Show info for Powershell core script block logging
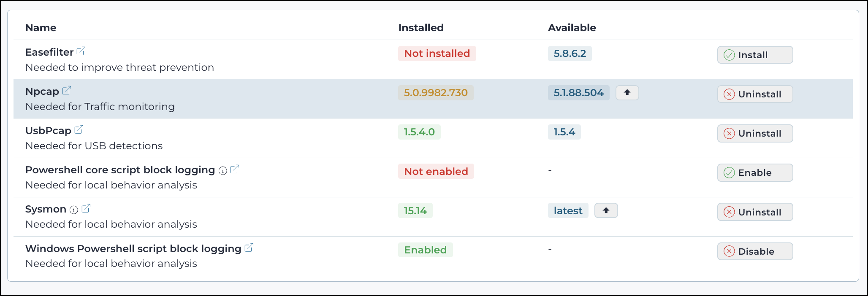868x296 pixels. pyautogui.click(x=222, y=170)
